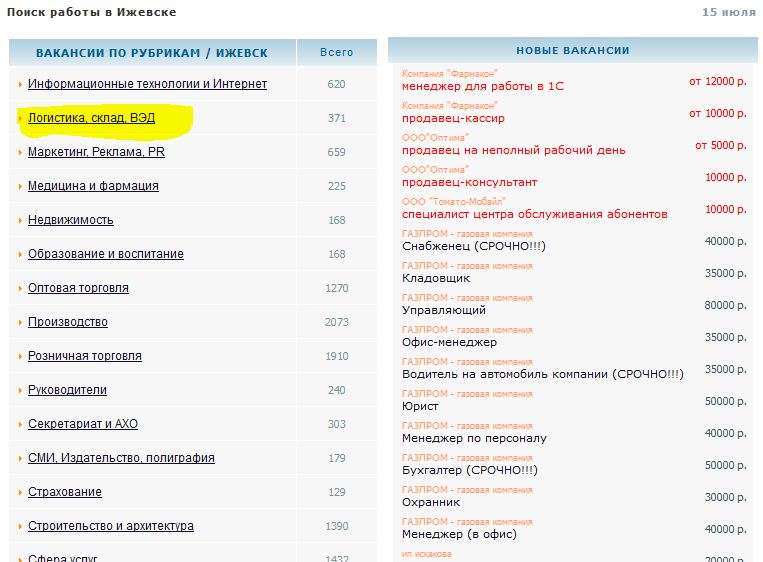Select Строительство и архитектура category
The width and height of the screenshot is (763, 562).
(x=110, y=526)
